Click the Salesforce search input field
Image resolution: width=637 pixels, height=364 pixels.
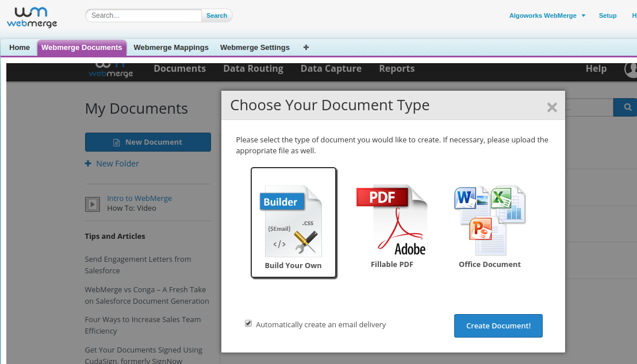[144, 16]
